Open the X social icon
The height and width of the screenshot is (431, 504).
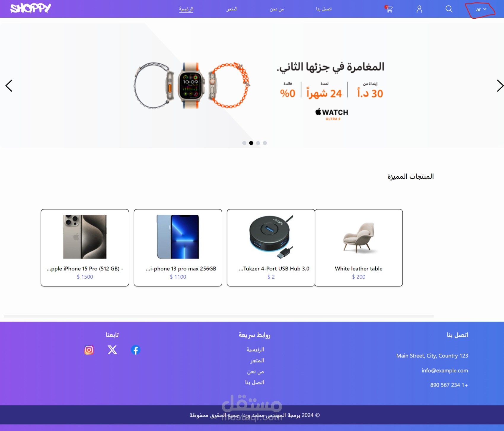tap(112, 350)
